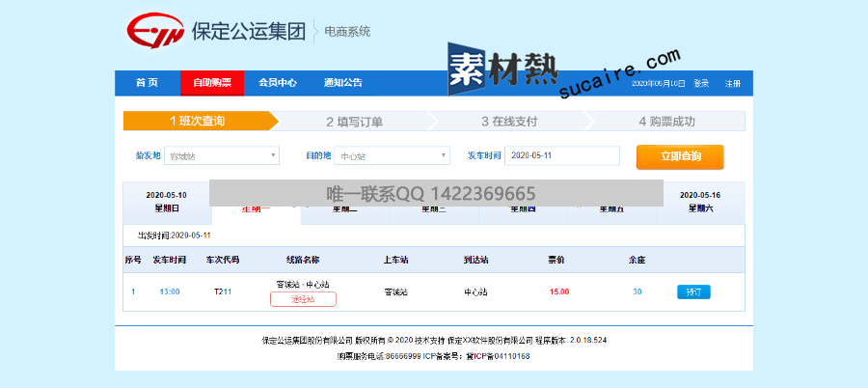The image size is (868, 388).
Task: Select step 4 购票成功
Action: tap(667, 122)
